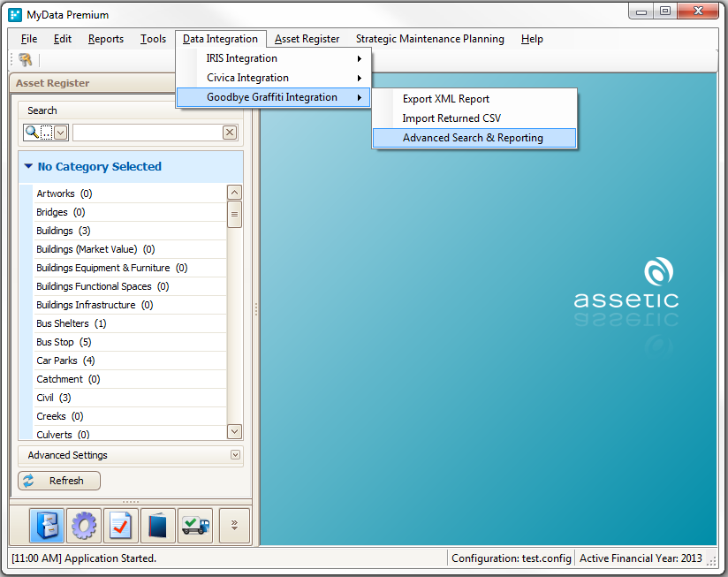This screenshot has height=577, width=728.
Task: Open the Asset Register menu
Action: [307, 39]
